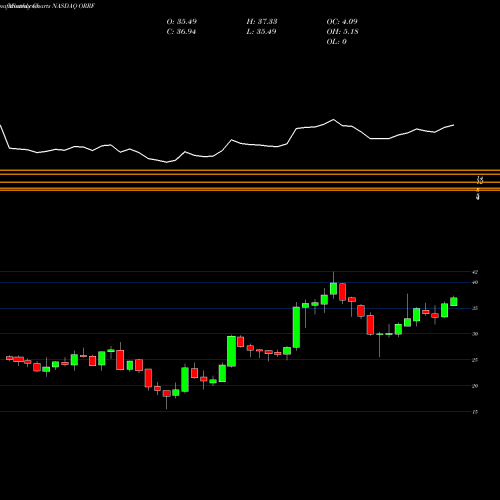The image size is (500, 500).
Task: Click the 30 price axis label
Action: click(475, 334)
